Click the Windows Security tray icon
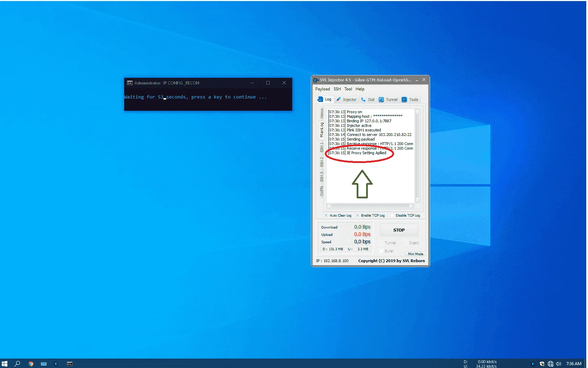This screenshot has height=368, width=588. pyautogui.click(x=542, y=364)
